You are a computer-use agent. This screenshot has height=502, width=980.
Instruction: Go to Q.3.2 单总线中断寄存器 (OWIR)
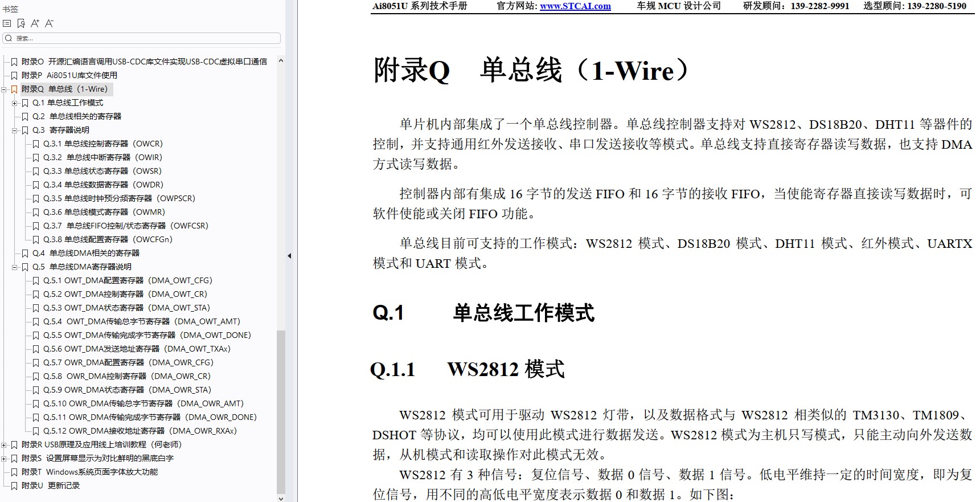pos(102,157)
